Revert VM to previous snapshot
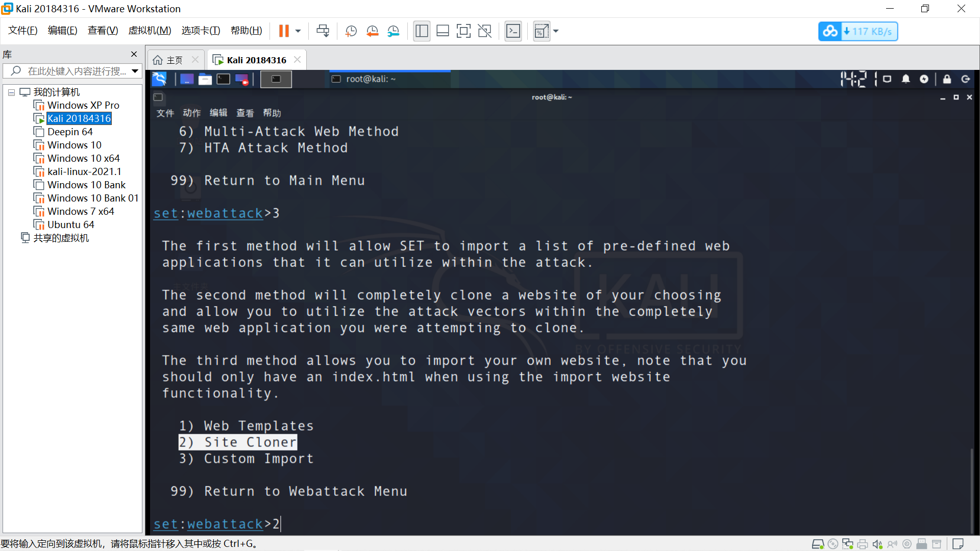This screenshot has width=980, height=551. pyautogui.click(x=372, y=31)
